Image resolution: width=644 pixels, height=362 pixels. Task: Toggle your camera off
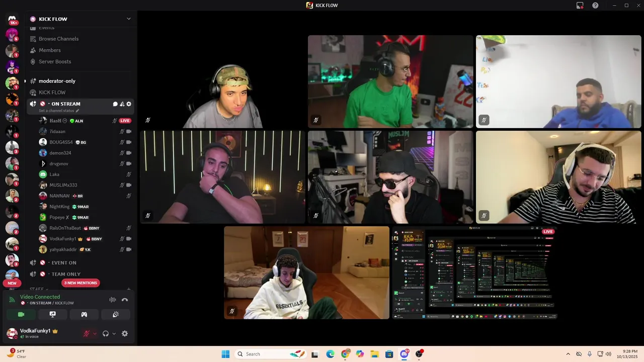click(21, 314)
